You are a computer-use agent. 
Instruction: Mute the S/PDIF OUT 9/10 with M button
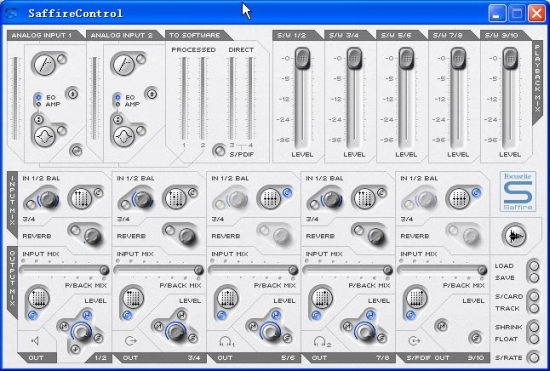click(442, 326)
